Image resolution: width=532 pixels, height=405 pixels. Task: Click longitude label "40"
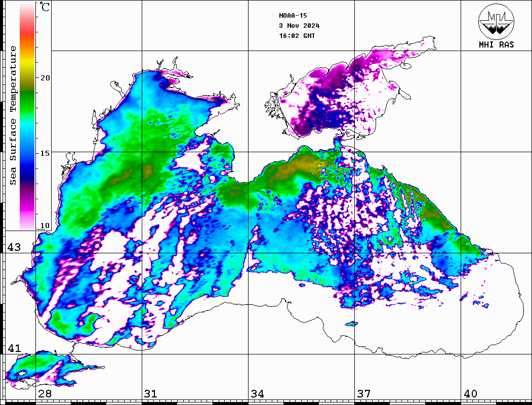pyautogui.click(x=470, y=394)
